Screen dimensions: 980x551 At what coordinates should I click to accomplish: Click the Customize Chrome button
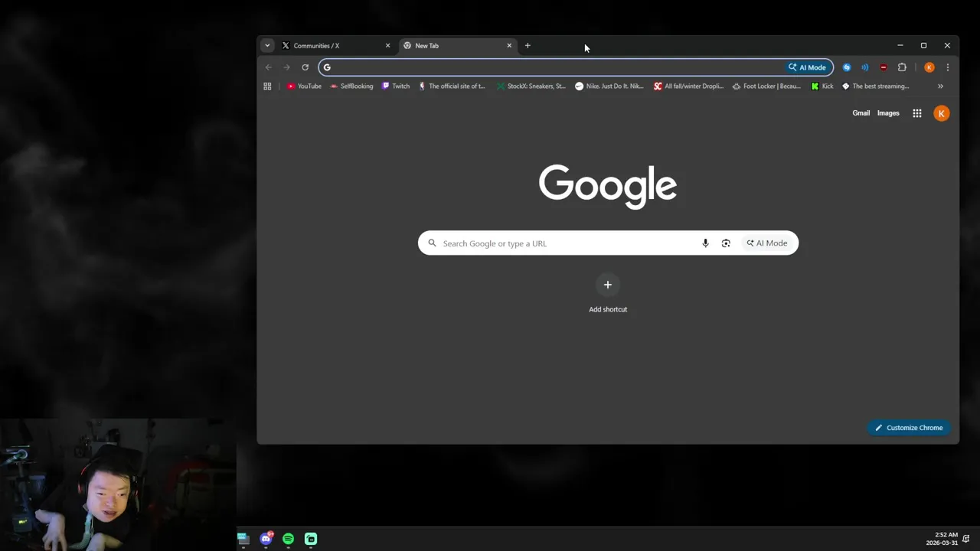click(x=909, y=428)
